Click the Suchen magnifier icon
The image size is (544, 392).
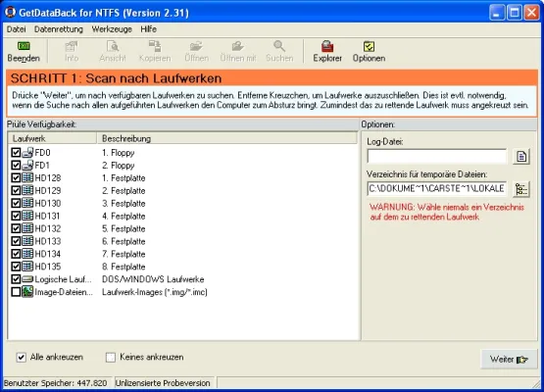pos(279,46)
